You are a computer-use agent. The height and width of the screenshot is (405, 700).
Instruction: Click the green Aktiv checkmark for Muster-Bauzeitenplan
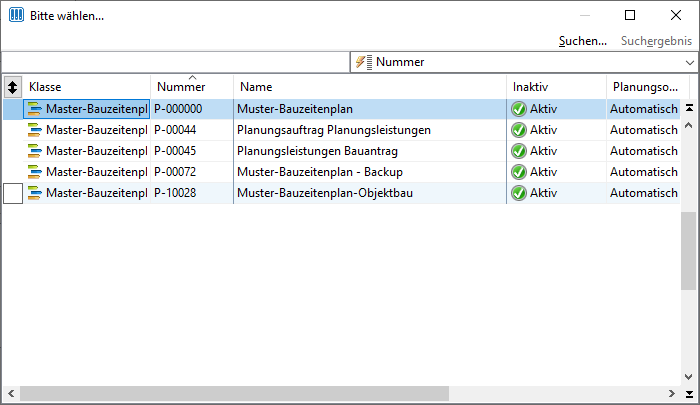(519, 109)
